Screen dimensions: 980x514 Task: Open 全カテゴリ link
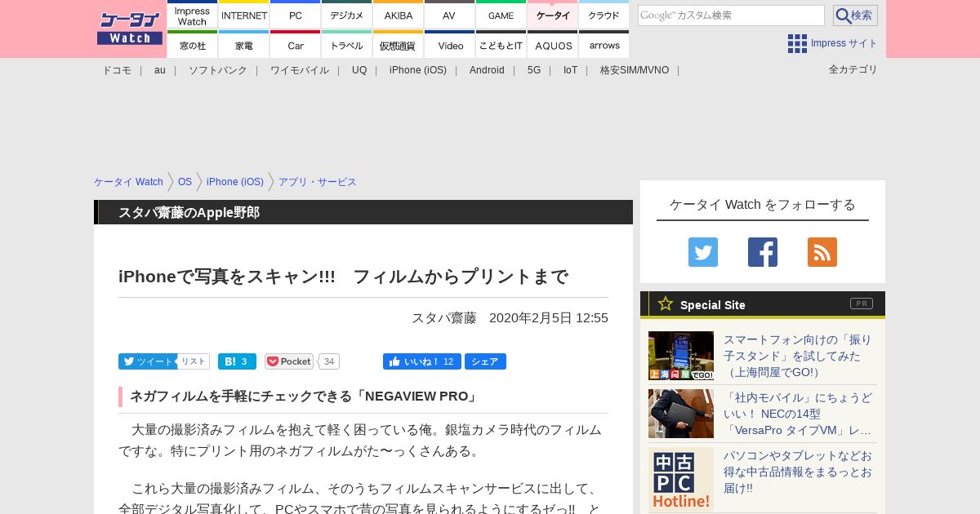coord(853,69)
